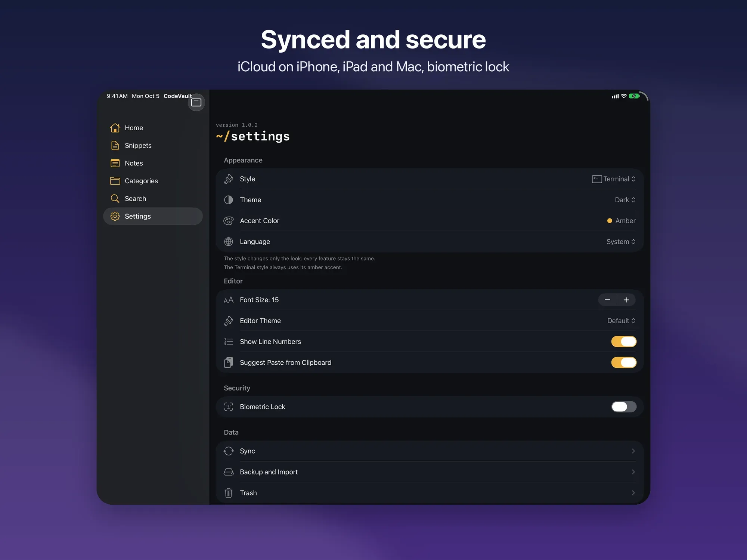Click the Home house icon in sidebar
The width and height of the screenshot is (747, 560).
[115, 128]
